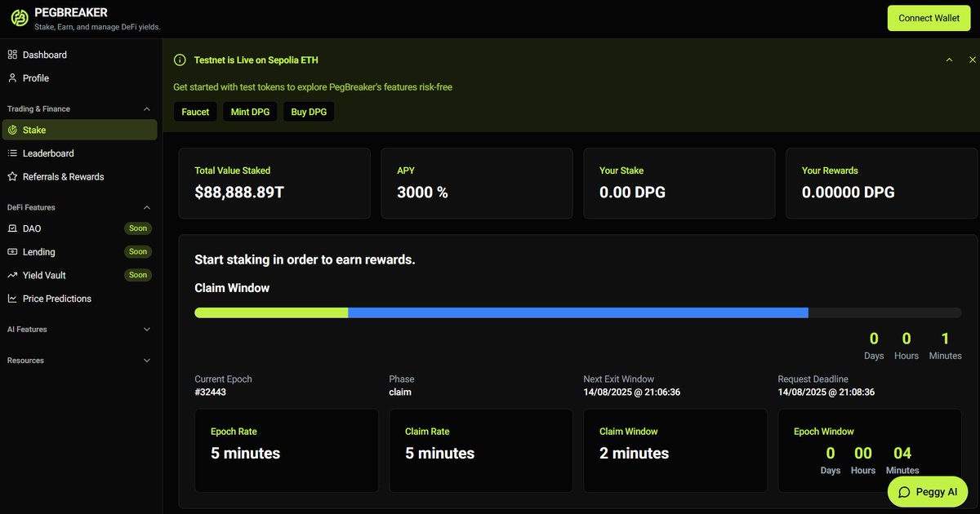Collapse the testnet banner with chevron
The image size is (980, 514).
949,60
